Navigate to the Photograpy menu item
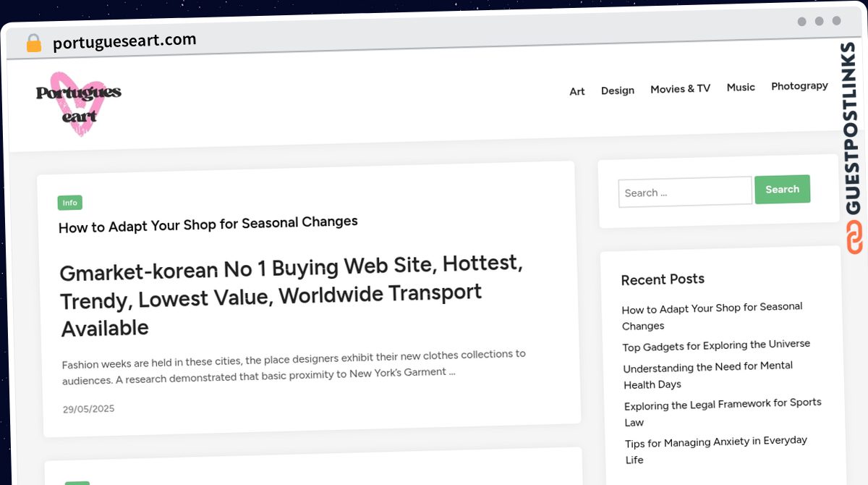868x485 pixels. pos(799,85)
